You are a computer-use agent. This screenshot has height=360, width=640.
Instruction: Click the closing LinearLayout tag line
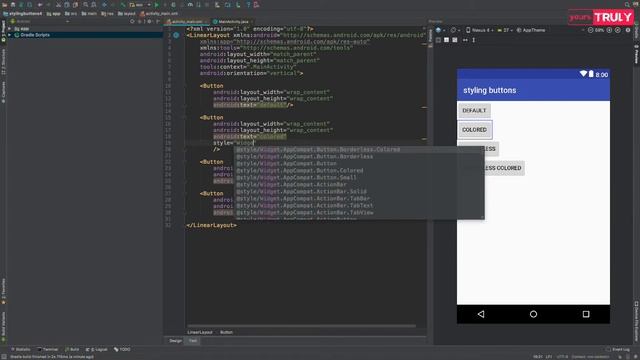pyautogui.click(x=211, y=225)
